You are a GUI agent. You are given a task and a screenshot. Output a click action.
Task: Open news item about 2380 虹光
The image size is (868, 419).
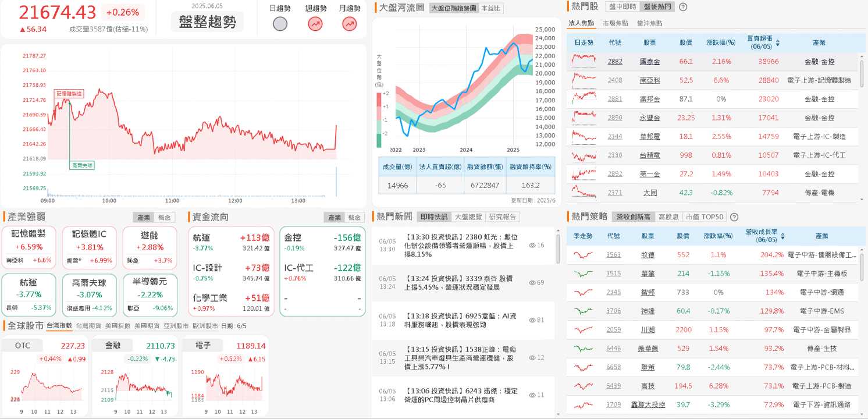point(464,246)
